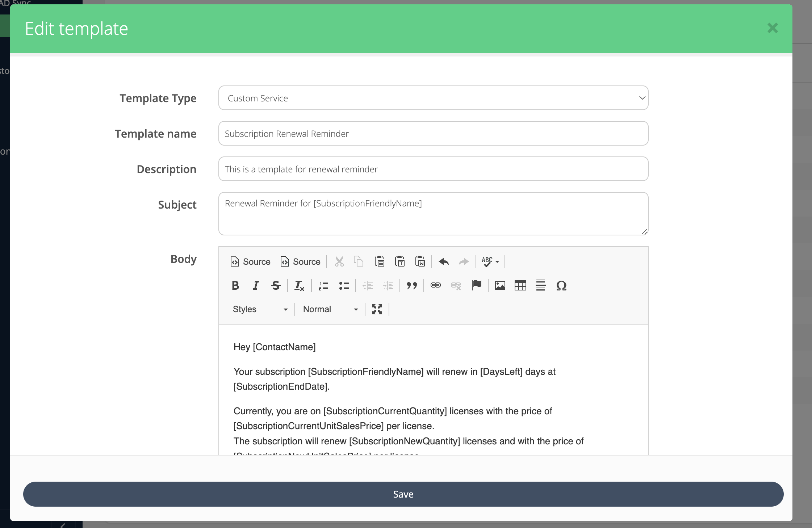812x528 pixels.
Task: Apply strikethrough formatting
Action: pyautogui.click(x=276, y=286)
